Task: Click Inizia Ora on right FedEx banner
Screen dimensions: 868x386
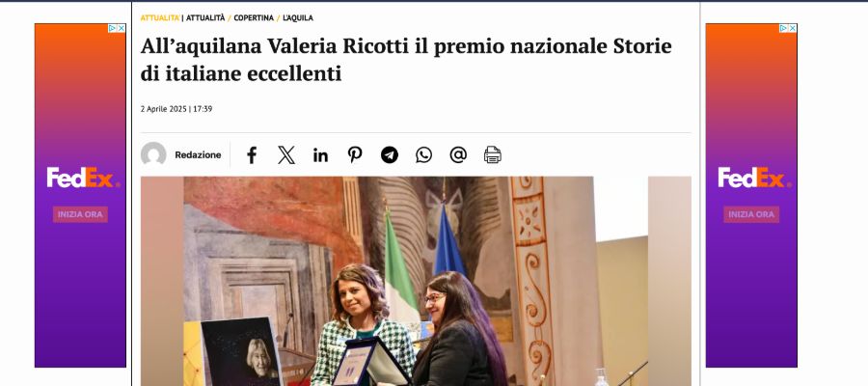Action: pyautogui.click(x=751, y=214)
